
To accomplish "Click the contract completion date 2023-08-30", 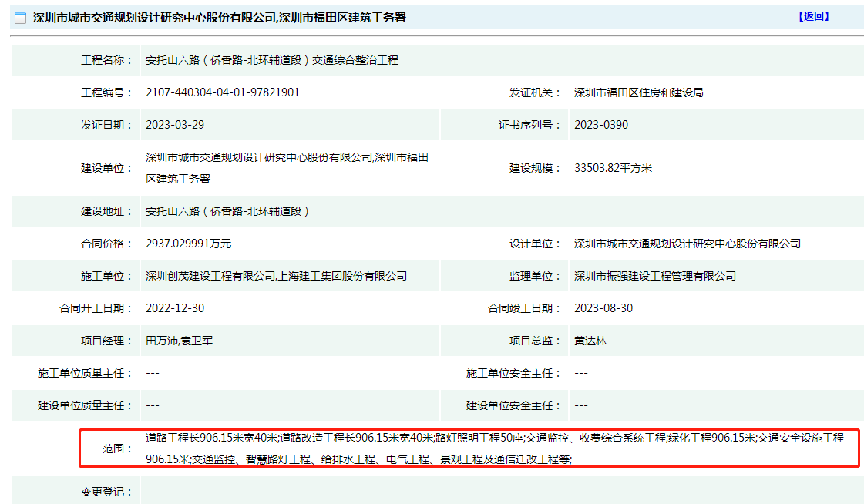I will point(603,308).
